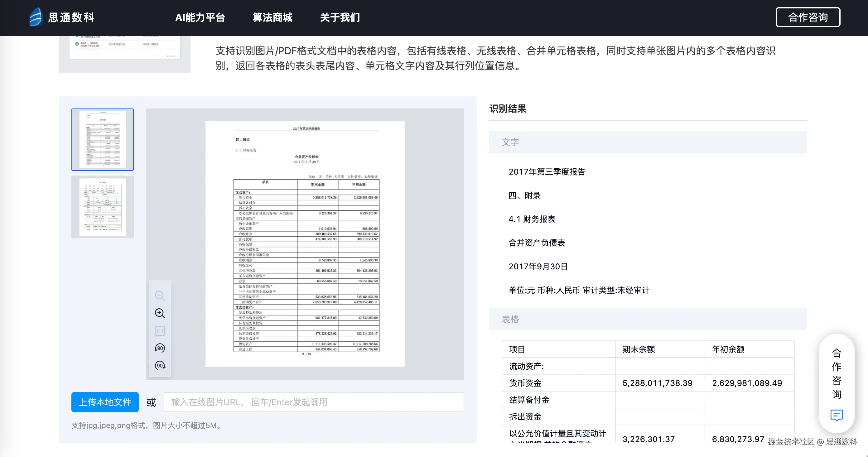Focus the online image URL input field

tap(313, 402)
